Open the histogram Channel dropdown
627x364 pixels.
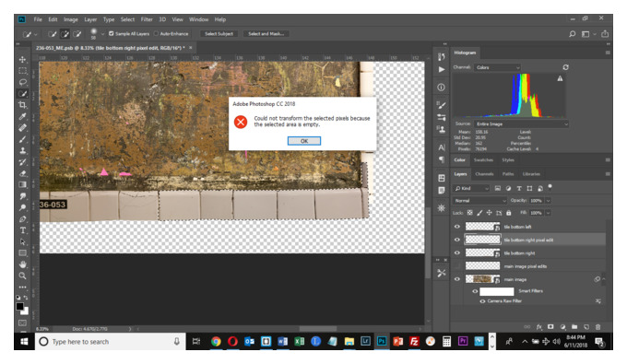(497, 67)
